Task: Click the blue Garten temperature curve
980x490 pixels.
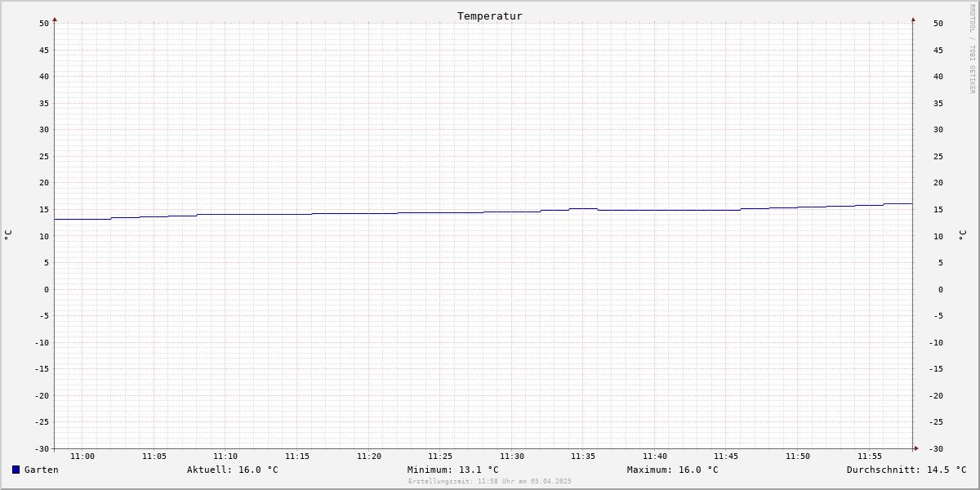Action: point(483,212)
